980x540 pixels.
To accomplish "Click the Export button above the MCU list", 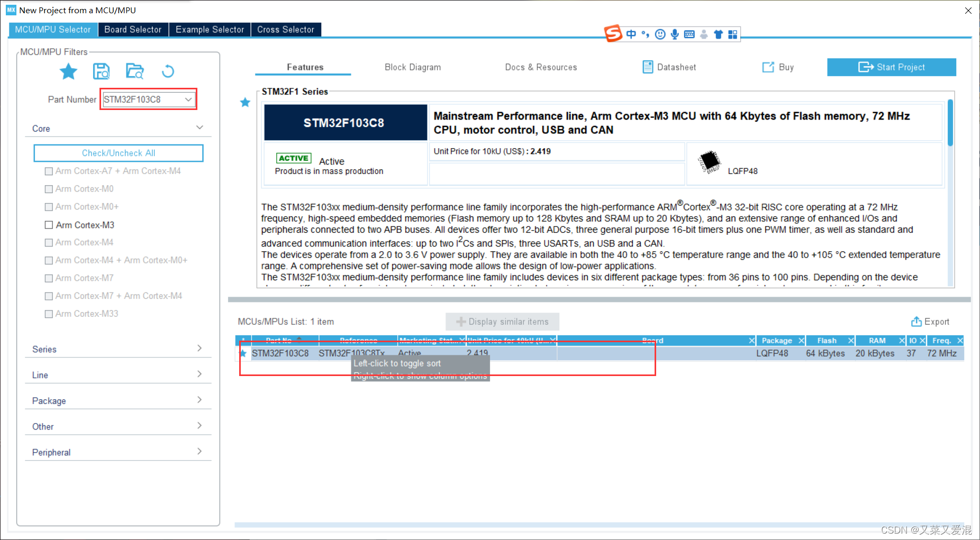I will tap(930, 322).
